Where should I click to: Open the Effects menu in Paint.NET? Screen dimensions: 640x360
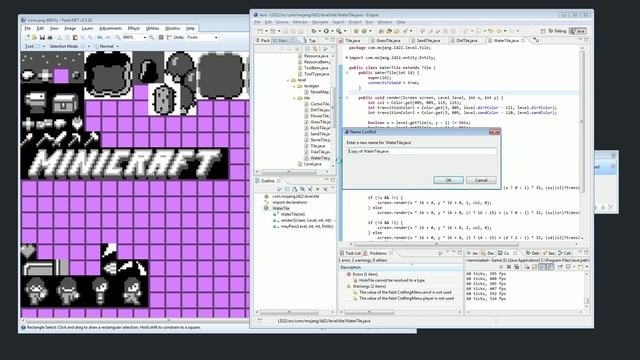[x=133, y=29]
